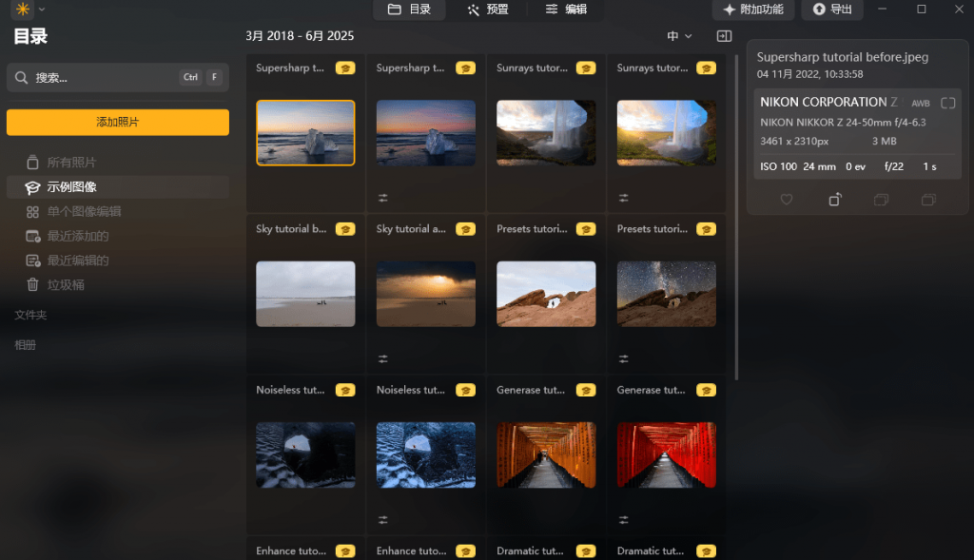This screenshot has width=974, height=560.
Task: Open the Luminar logo menu dropdown
Action: point(29,10)
